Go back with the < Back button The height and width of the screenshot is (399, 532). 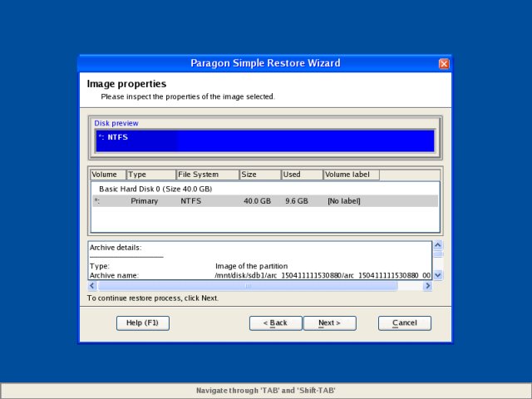point(275,323)
